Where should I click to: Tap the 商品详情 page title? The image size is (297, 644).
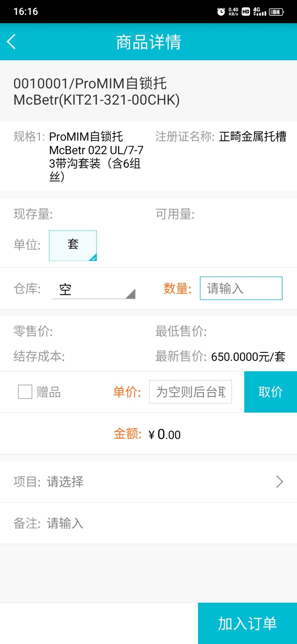[148, 42]
